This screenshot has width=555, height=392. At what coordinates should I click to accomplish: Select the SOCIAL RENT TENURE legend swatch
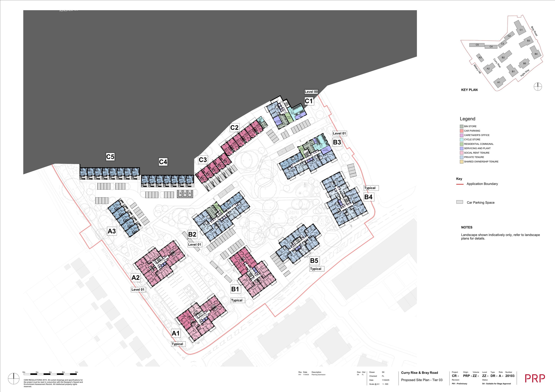click(461, 153)
